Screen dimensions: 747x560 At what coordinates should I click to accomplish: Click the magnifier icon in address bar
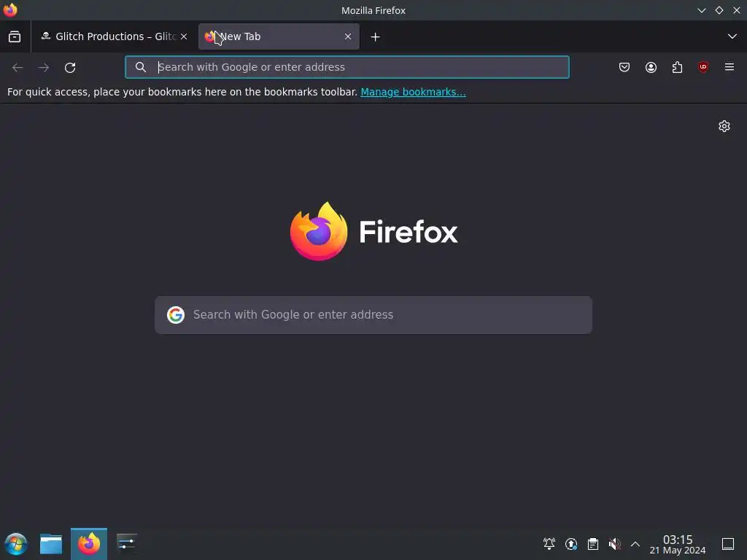[x=141, y=67]
